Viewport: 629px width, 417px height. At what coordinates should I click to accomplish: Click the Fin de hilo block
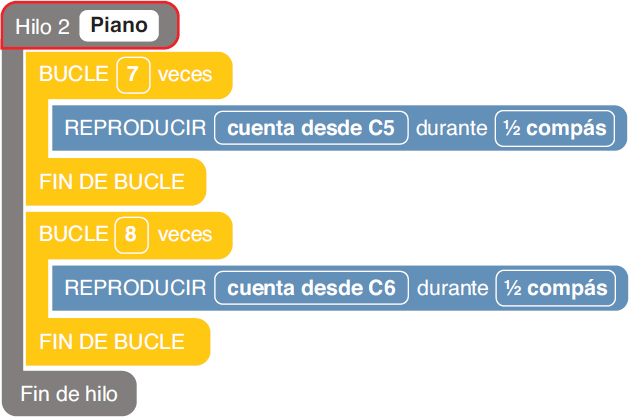click(x=69, y=393)
